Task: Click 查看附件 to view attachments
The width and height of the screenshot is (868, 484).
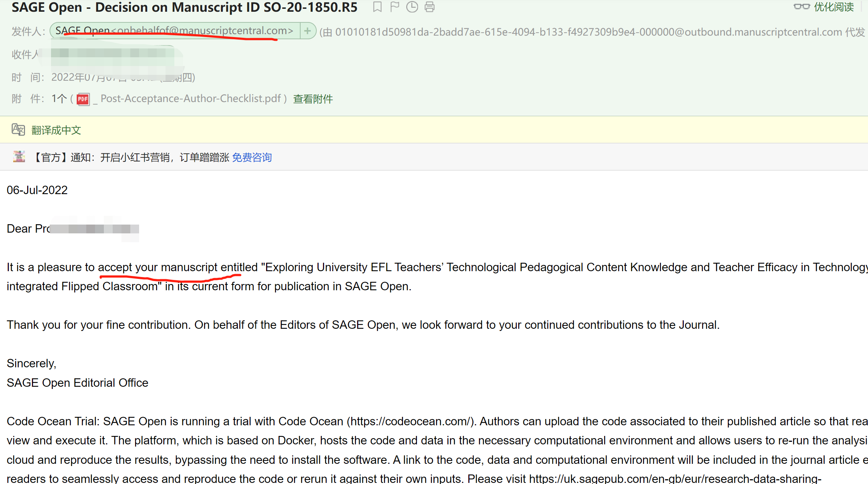Action: click(313, 99)
